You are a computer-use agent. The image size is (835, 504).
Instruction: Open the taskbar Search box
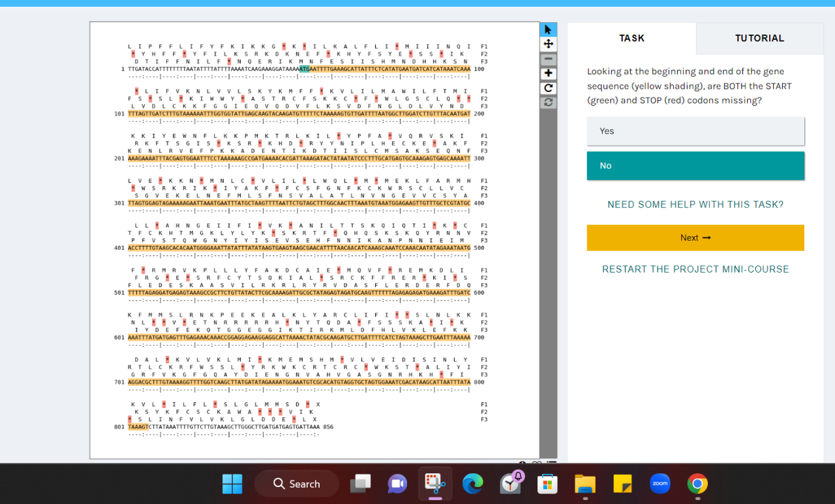point(297,484)
